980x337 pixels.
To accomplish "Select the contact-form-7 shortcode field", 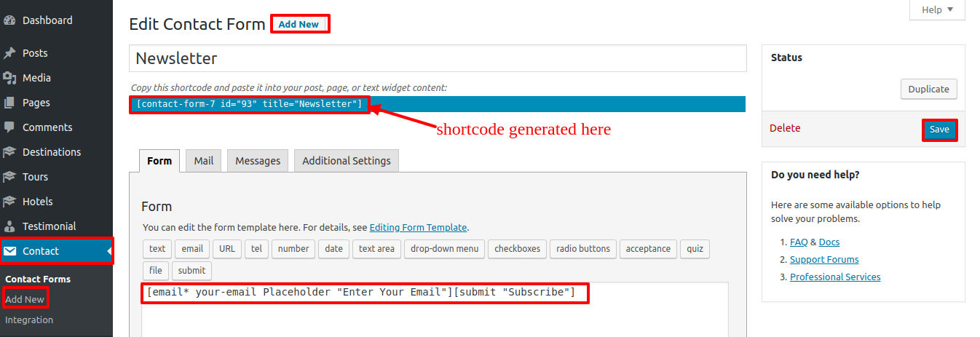I will point(438,104).
